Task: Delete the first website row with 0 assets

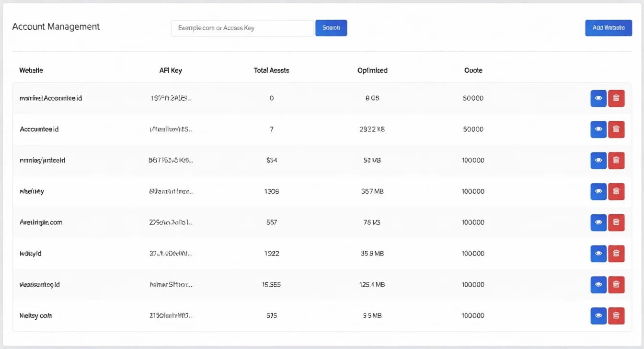Action: point(616,98)
